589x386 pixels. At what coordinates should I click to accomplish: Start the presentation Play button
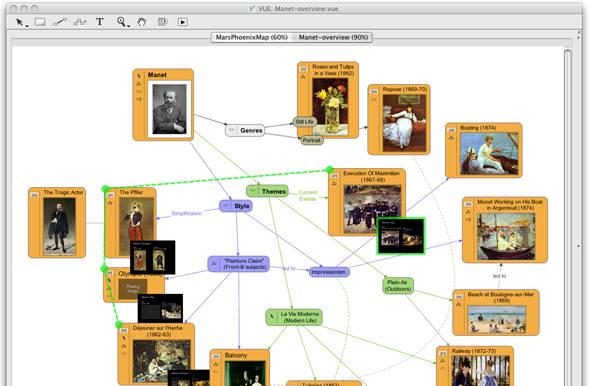[x=183, y=22]
